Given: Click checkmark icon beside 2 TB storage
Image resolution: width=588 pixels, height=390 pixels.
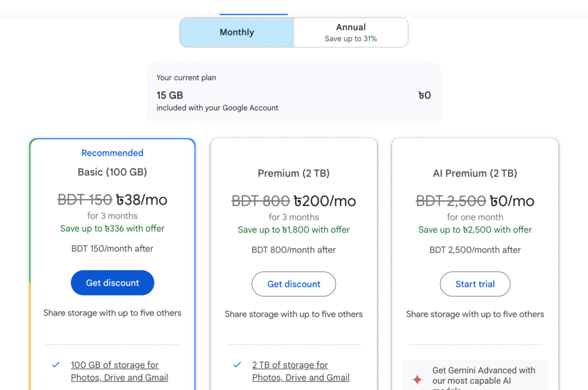Looking at the screenshot, I should [x=237, y=365].
